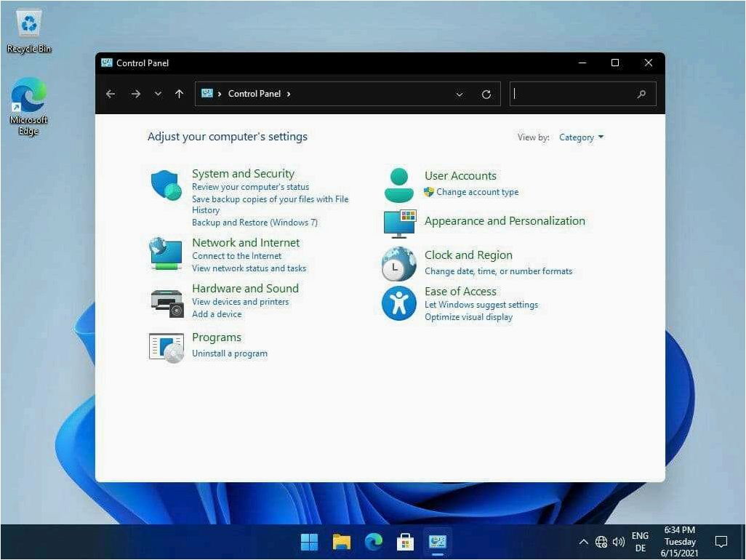Open the ENG DE language switcher

(x=640, y=542)
